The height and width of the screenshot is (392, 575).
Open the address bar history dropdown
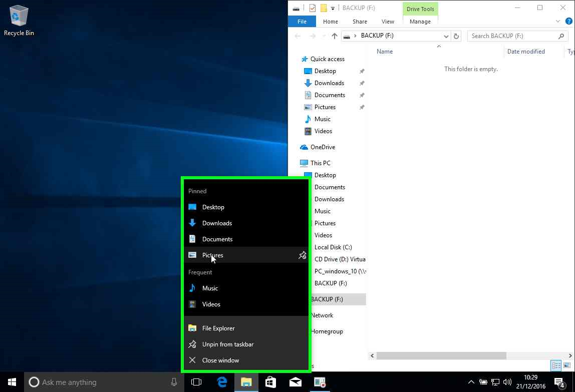pyautogui.click(x=446, y=36)
